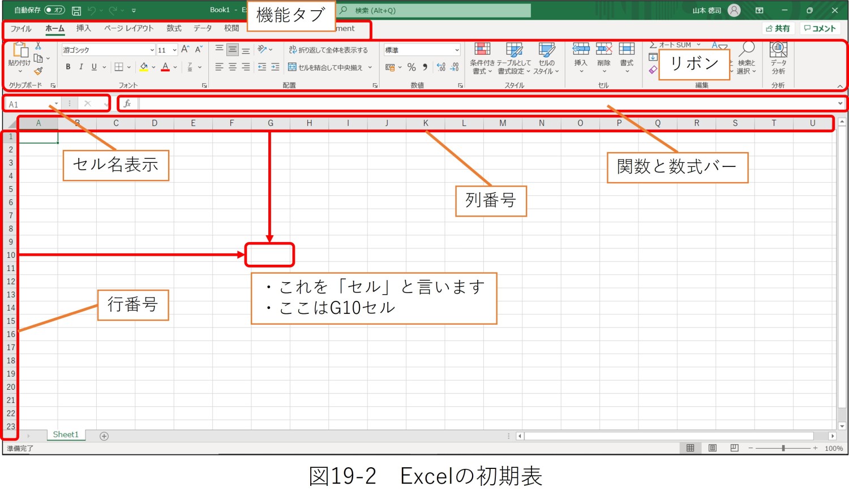Click the New Sheet plus icon
The width and height of the screenshot is (849, 504).
point(104,436)
